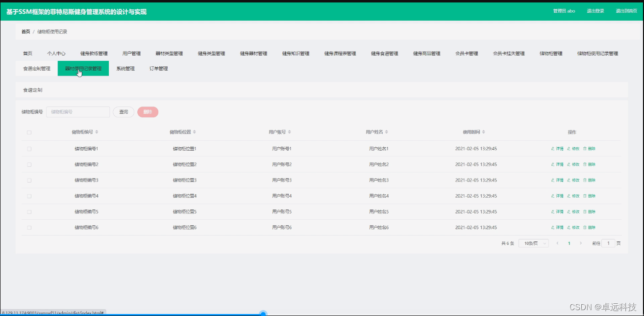Toggle the select-all checkbox in table header
This screenshot has height=316, width=644.
pyautogui.click(x=29, y=132)
